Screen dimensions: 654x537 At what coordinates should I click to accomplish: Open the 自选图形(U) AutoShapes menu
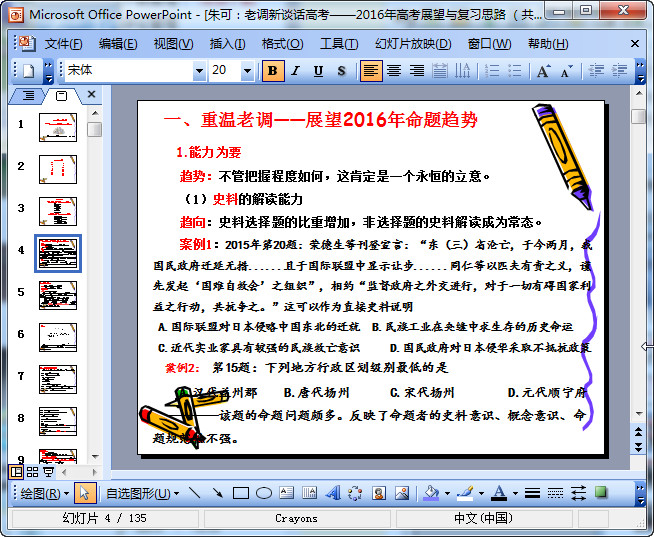(142, 494)
